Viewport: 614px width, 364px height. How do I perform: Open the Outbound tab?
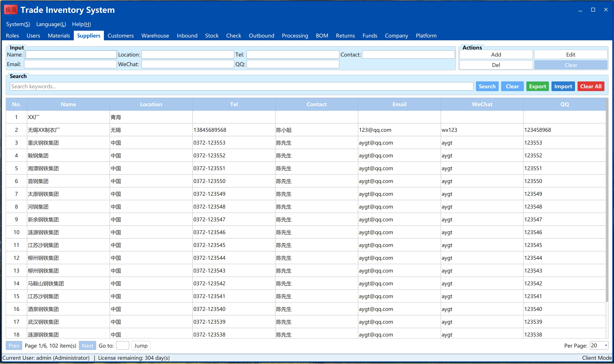pos(261,36)
